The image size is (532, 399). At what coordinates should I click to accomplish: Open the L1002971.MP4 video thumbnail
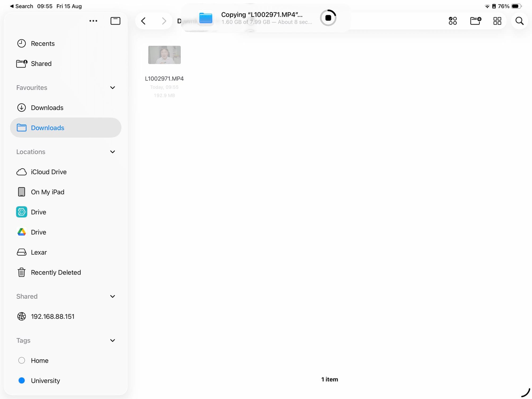click(x=164, y=55)
